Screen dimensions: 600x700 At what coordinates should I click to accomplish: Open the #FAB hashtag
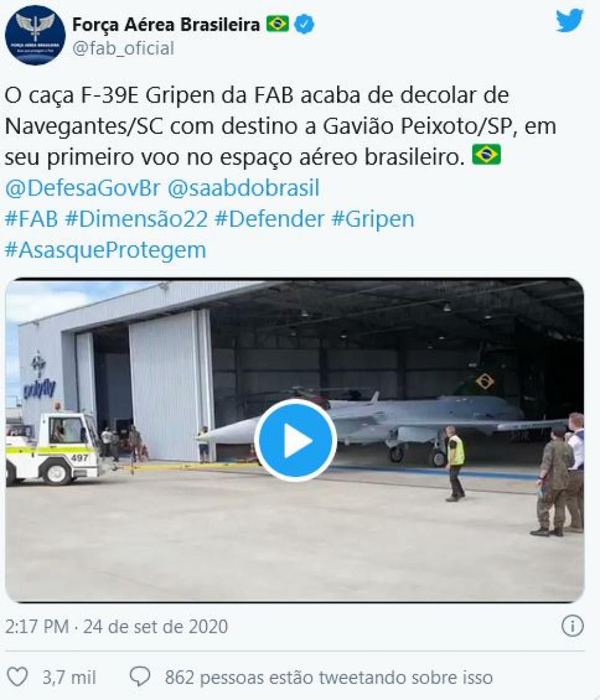[x=31, y=219]
